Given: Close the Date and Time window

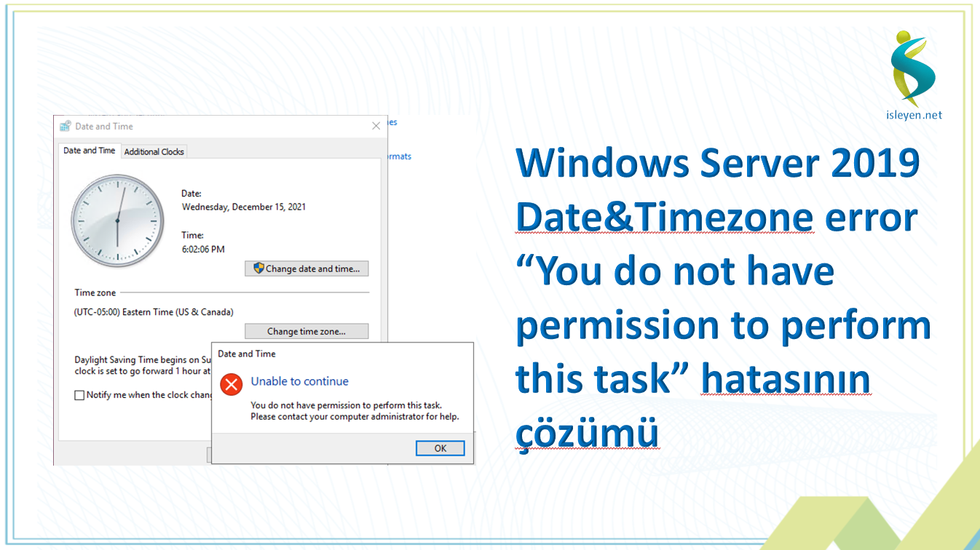Looking at the screenshot, I should click(x=376, y=126).
